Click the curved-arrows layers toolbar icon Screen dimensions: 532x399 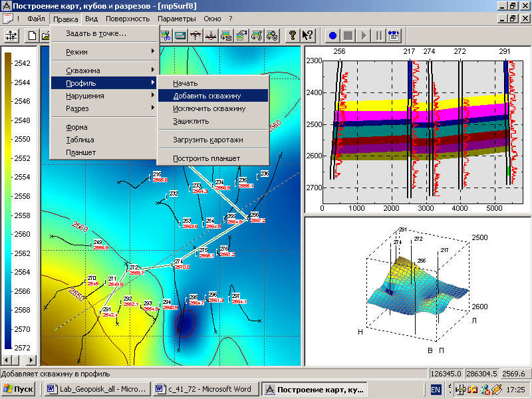pos(257,36)
